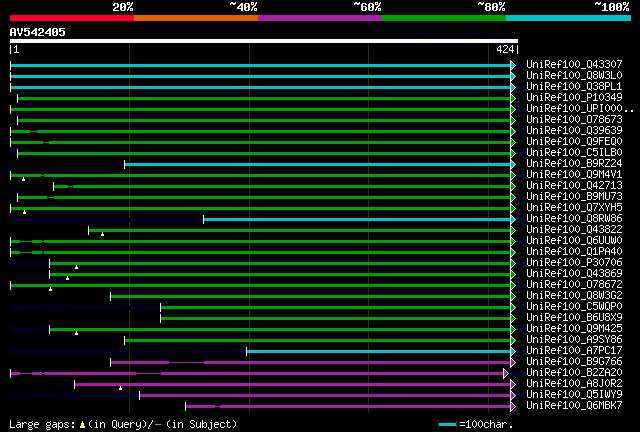Click the query end position 424
Screen dimensions: 640x432
click(x=505, y=49)
